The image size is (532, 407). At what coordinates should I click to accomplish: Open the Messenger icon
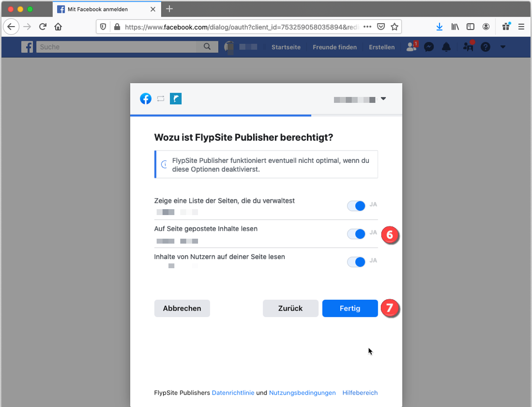pyautogui.click(x=429, y=47)
